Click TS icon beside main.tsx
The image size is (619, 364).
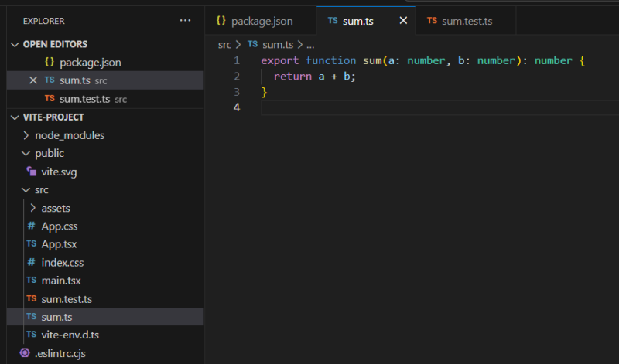pyautogui.click(x=32, y=281)
